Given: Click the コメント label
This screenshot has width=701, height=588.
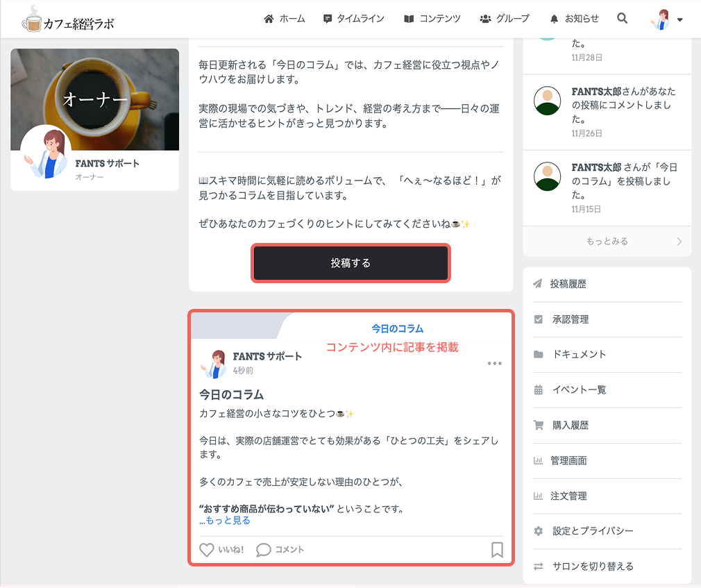Looking at the screenshot, I should pos(289,550).
